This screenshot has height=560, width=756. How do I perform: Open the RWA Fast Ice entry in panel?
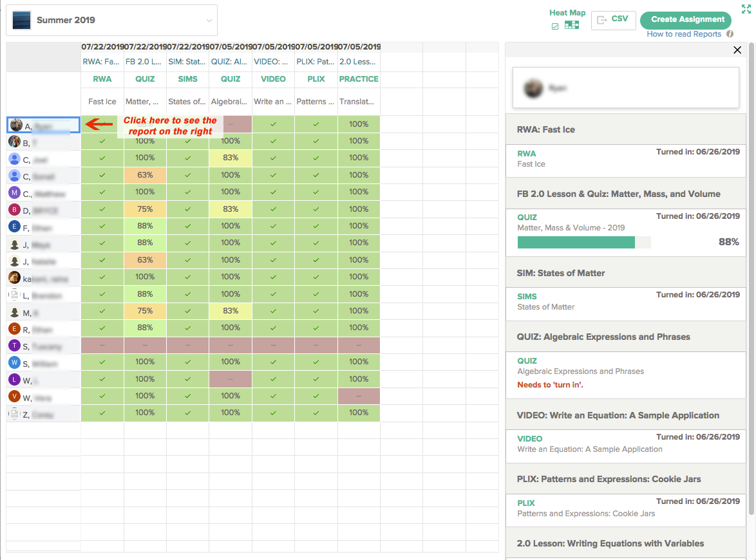(x=625, y=160)
